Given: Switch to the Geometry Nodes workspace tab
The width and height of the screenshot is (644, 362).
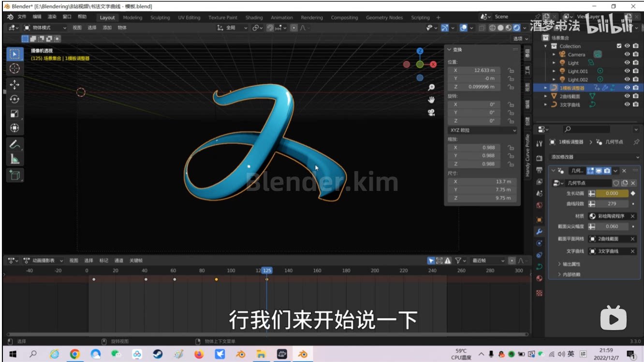Looking at the screenshot, I should click(384, 17).
